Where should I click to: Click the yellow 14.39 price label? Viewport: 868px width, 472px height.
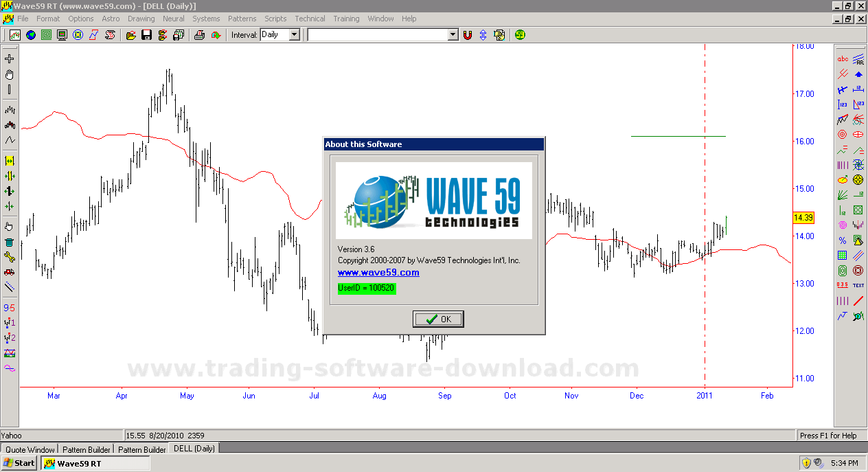pyautogui.click(x=803, y=217)
